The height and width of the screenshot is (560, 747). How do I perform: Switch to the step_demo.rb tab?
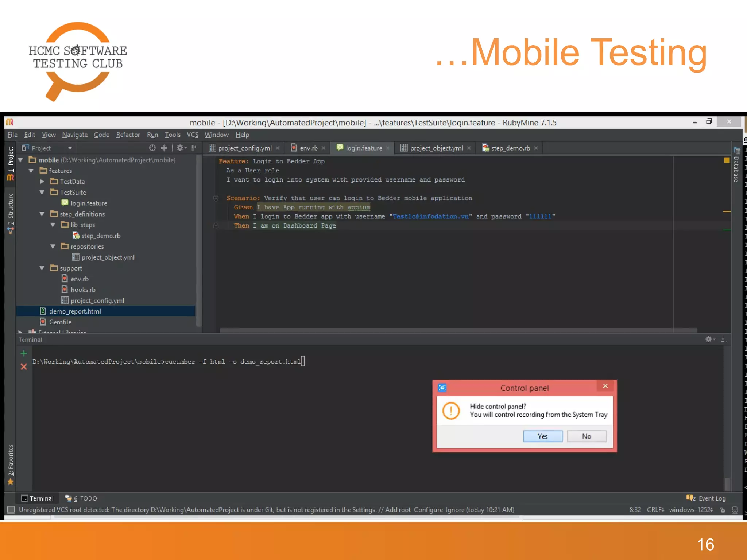pyautogui.click(x=510, y=148)
